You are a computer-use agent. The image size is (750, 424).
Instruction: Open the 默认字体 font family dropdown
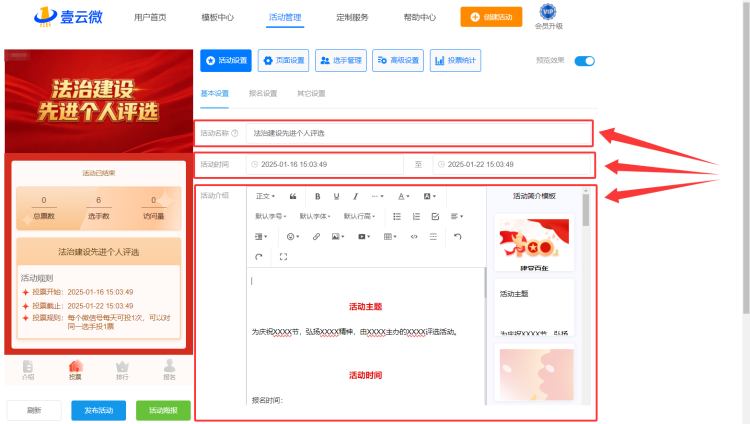click(315, 216)
